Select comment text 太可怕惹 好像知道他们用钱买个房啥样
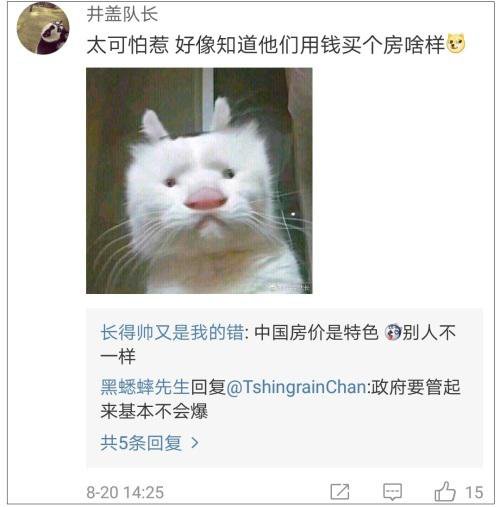 266,44
